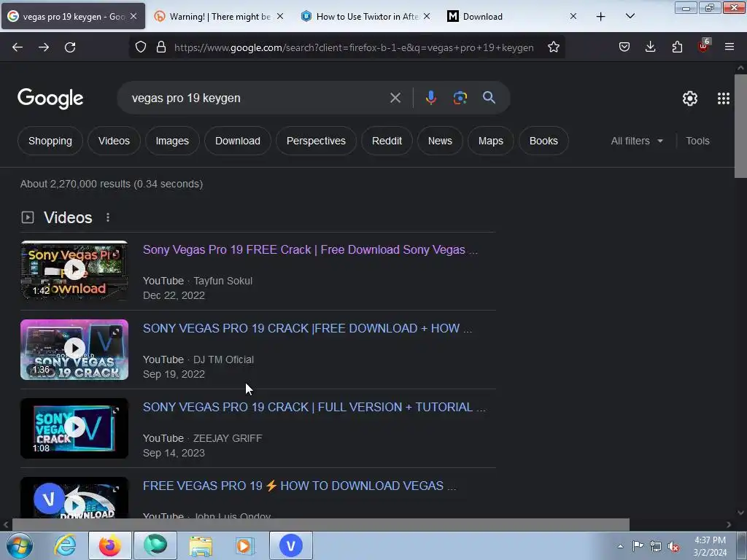Open the green globe browser taskbar icon
Viewport: 747px width, 560px height.
tap(155, 545)
